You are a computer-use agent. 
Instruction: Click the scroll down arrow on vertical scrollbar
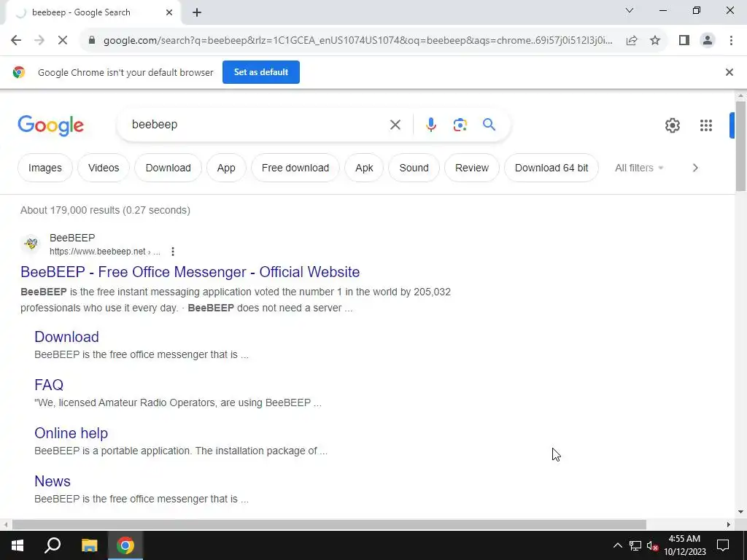[740, 512]
